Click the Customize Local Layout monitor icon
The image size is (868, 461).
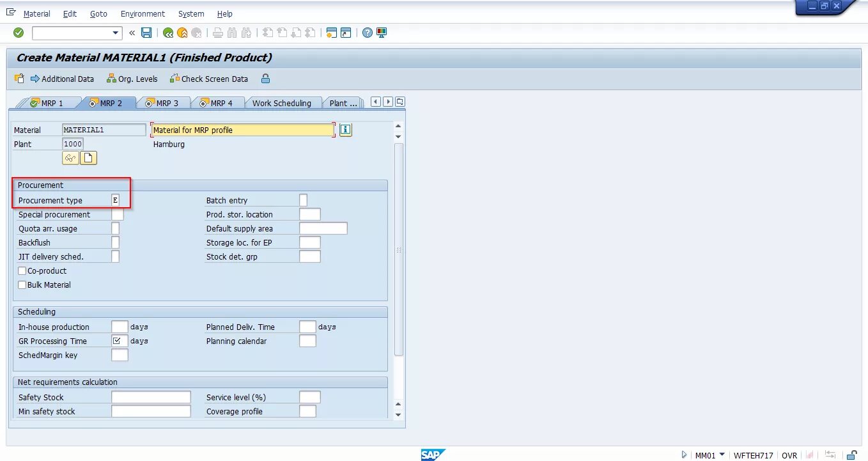pyautogui.click(x=382, y=33)
